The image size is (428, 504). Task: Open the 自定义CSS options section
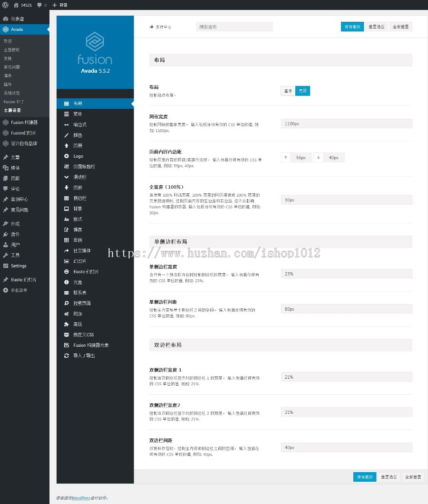pos(95,334)
